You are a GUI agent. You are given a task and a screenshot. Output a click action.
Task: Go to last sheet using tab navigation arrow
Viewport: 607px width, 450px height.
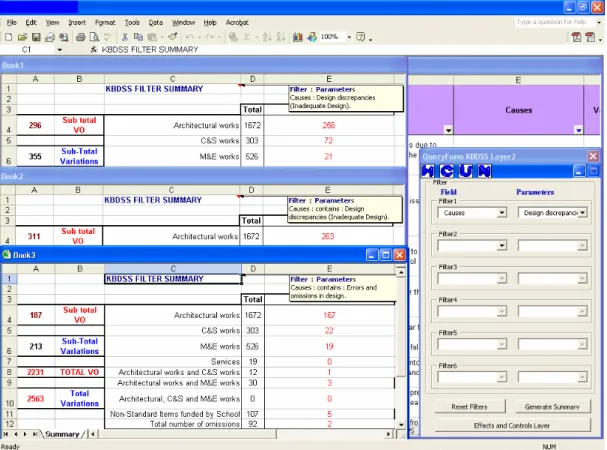35,434
